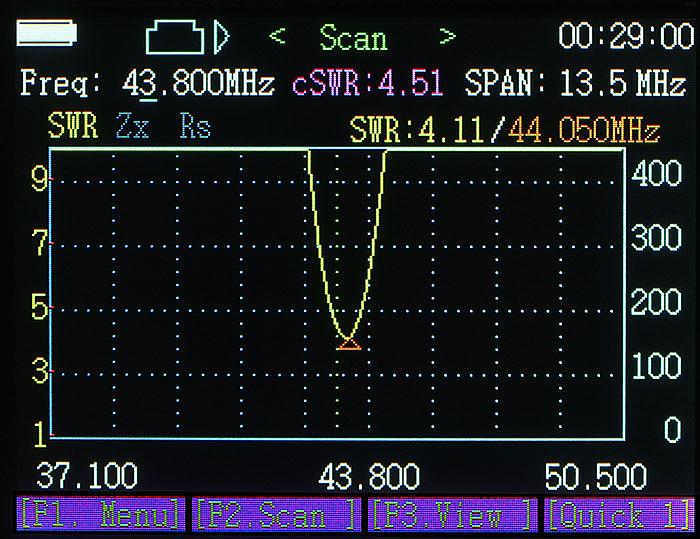700x539 pixels.
Task: Tap the right axis value 100
Action: [x=656, y=366]
